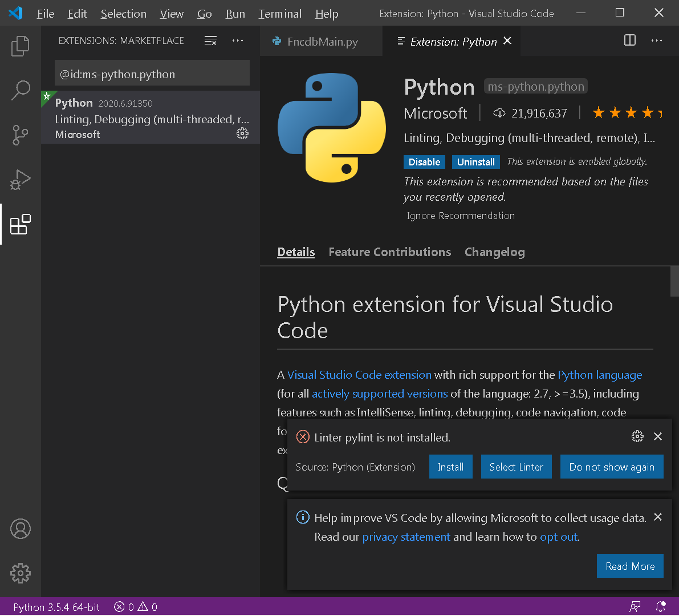Viewport: 679px width, 616px height.
Task: Dismiss the pylint not installed notification
Action: (x=658, y=436)
